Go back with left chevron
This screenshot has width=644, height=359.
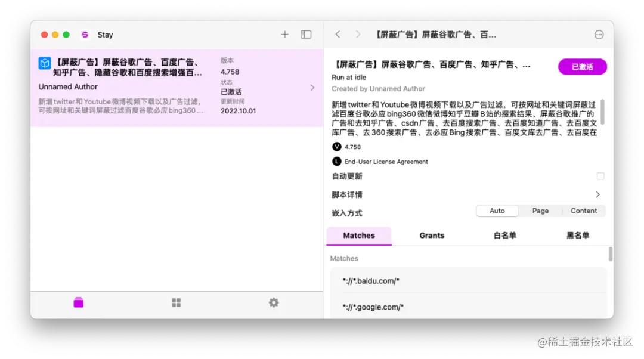click(x=338, y=35)
